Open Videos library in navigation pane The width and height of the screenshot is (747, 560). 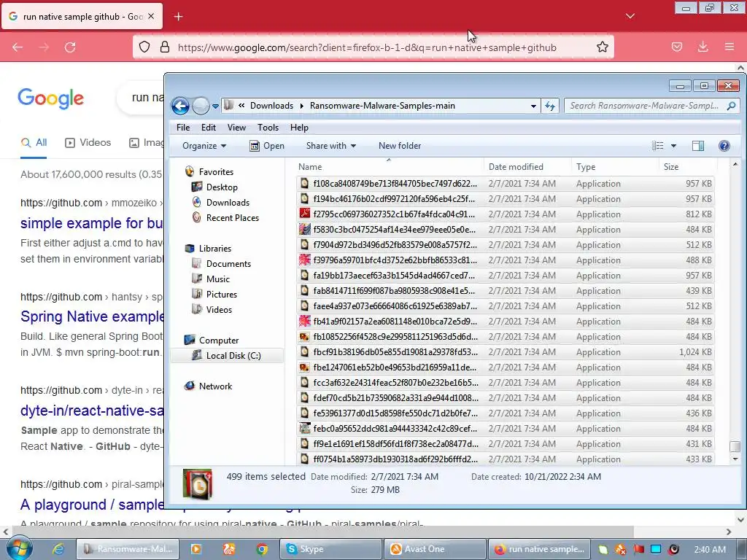pos(219,309)
